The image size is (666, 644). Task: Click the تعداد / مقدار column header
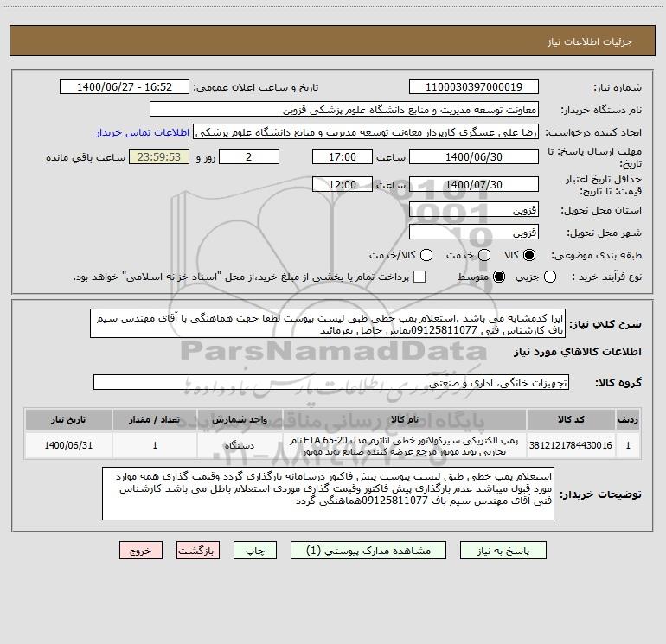[x=155, y=419]
